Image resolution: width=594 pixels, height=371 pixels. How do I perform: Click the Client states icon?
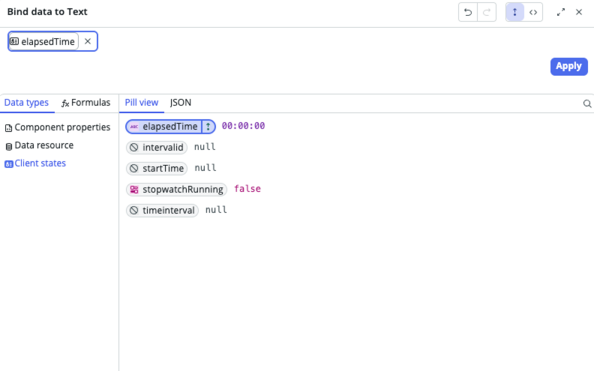point(8,164)
